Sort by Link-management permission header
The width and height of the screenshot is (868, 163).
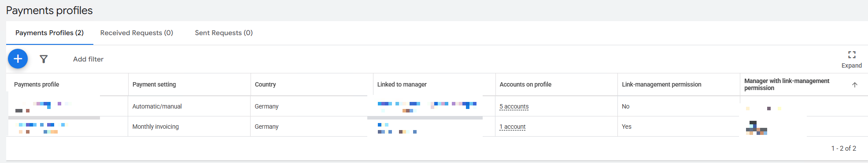click(x=661, y=84)
